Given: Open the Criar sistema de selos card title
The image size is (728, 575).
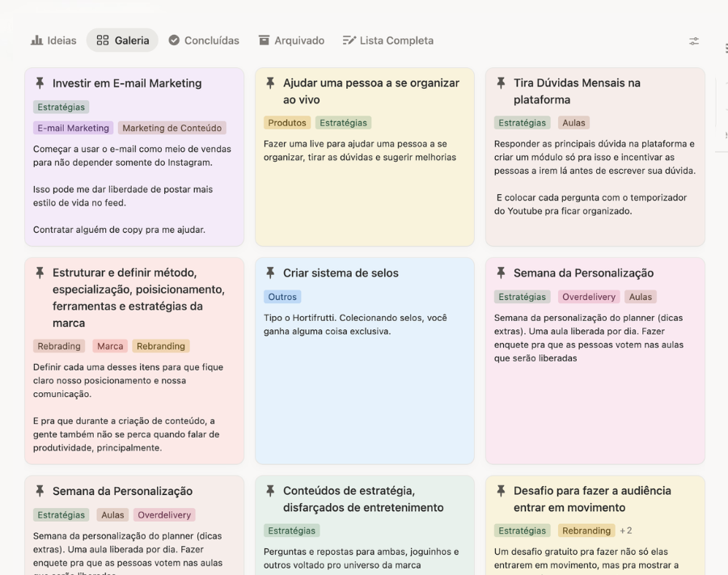Looking at the screenshot, I should click(341, 273).
